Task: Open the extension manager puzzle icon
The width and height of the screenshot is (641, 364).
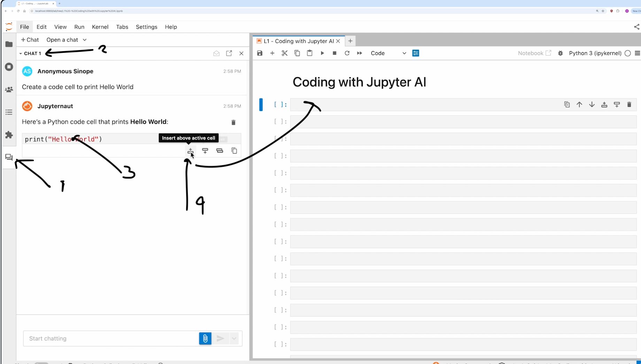Action: click(9, 135)
